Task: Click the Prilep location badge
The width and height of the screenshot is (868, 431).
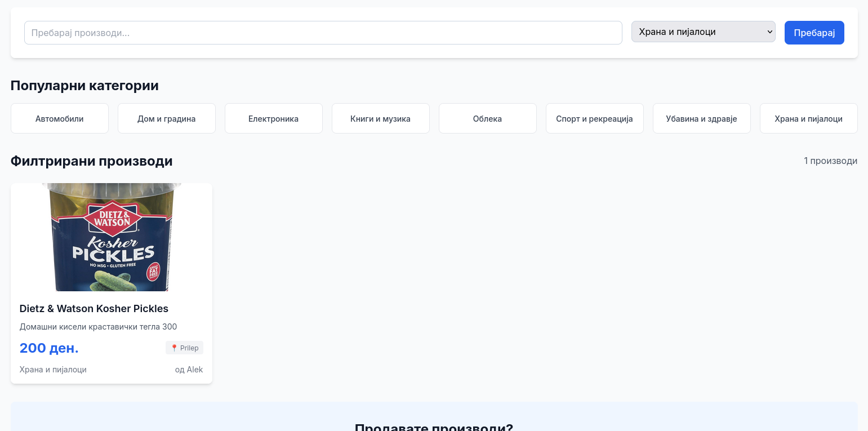Action: pyautogui.click(x=185, y=348)
